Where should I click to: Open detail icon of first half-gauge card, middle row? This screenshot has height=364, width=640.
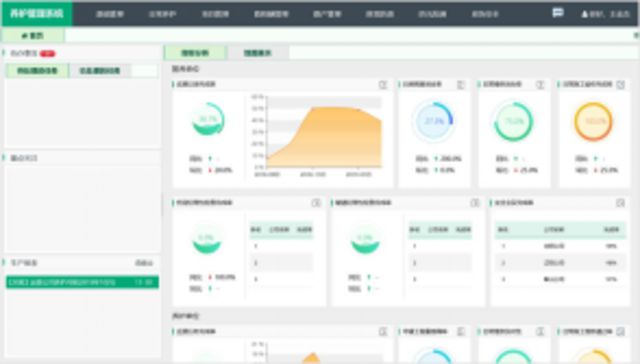pos(316,203)
